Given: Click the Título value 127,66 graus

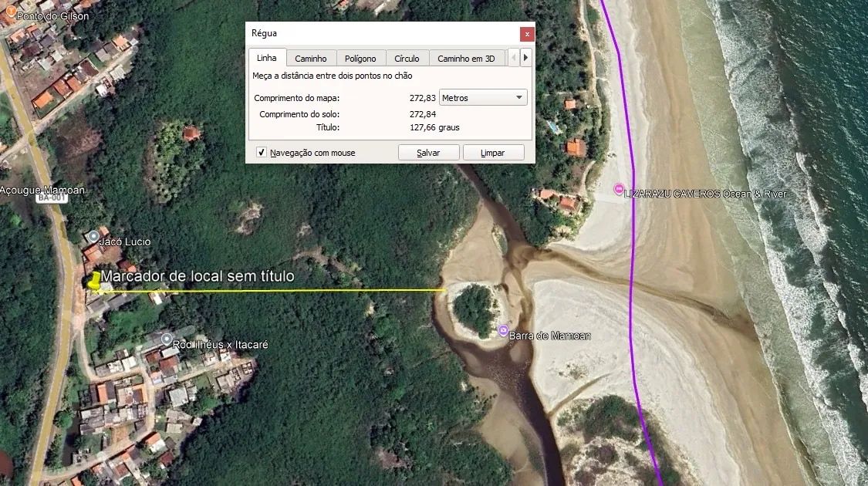Looking at the screenshot, I should [x=434, y=127].
